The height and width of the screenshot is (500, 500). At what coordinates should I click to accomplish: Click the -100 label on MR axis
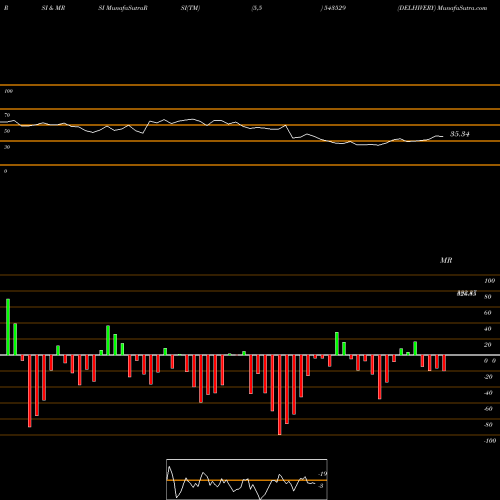click(490, 441)
